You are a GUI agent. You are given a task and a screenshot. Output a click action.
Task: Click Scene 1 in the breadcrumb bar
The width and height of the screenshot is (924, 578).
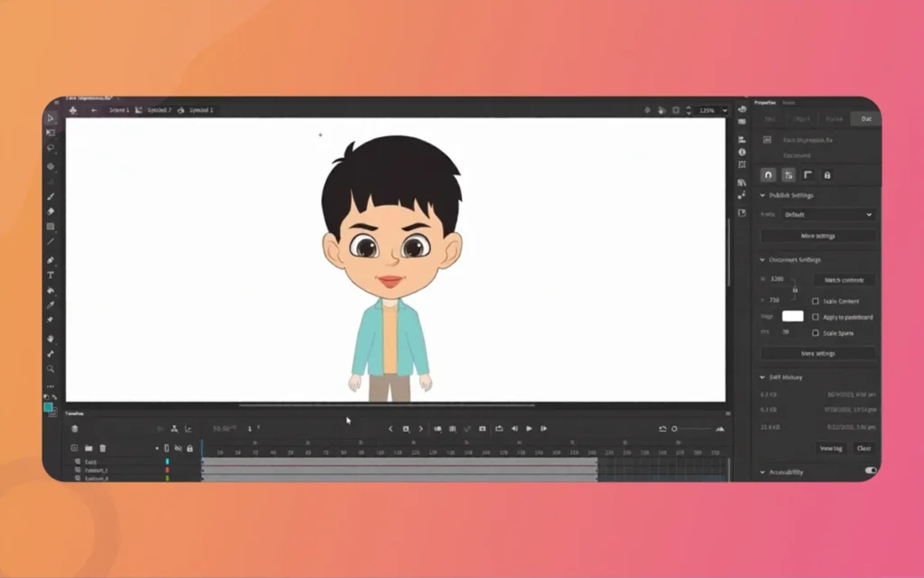tap(118, 110)
